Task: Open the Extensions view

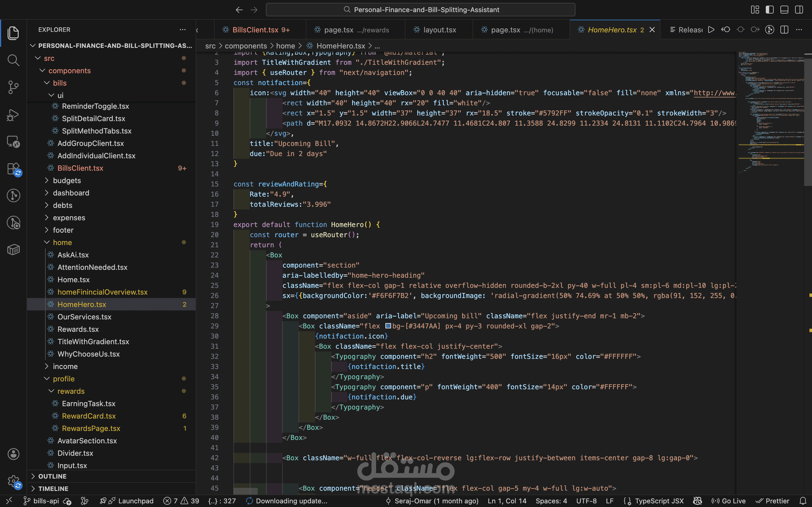Action: point(13,169)
